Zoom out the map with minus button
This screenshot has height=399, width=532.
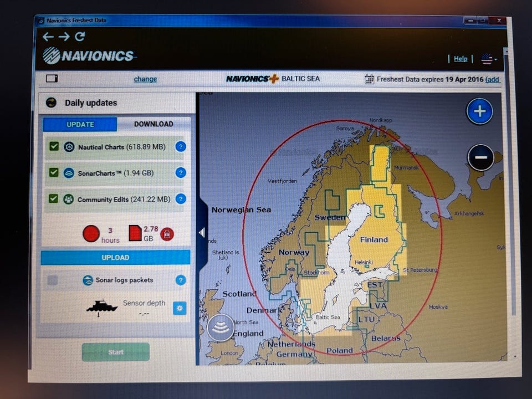[481, 157]
